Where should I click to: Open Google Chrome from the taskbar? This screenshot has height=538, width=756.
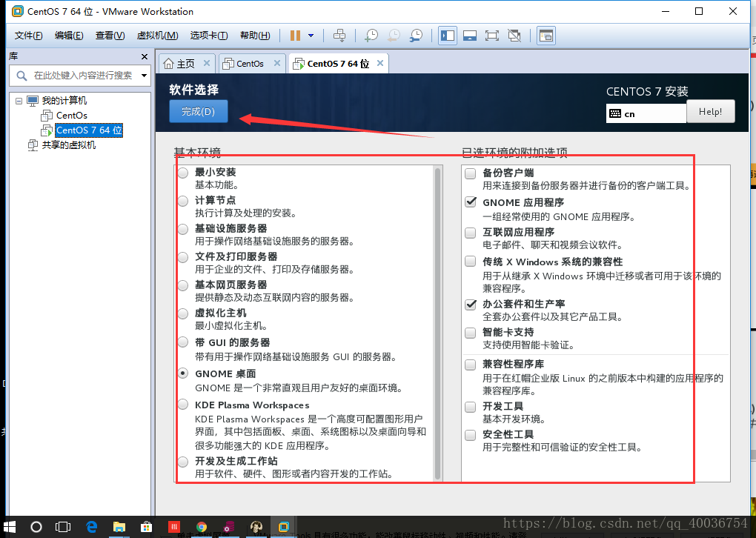point(202,527)
